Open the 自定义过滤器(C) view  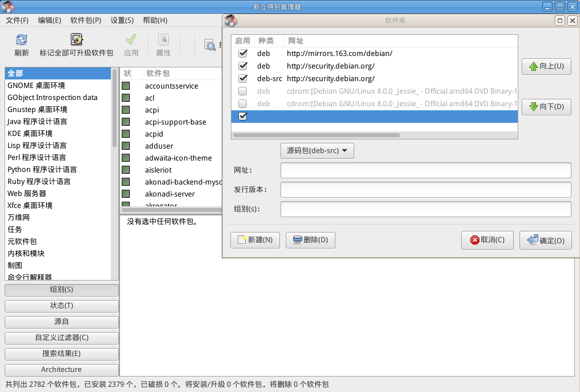coord(61,338)
